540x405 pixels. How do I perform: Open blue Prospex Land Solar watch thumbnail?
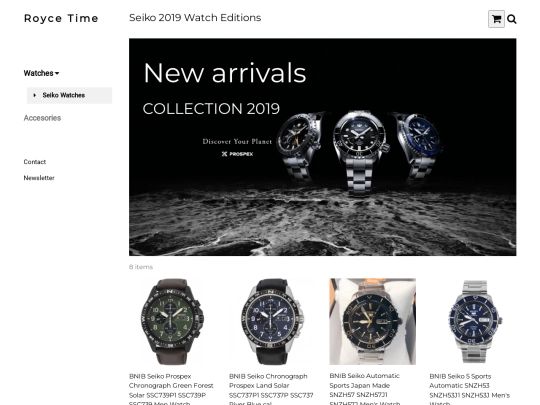point(272,321)
